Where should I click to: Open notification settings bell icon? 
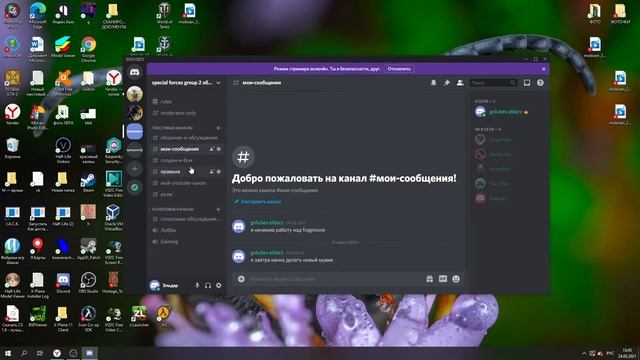[433, 83]
